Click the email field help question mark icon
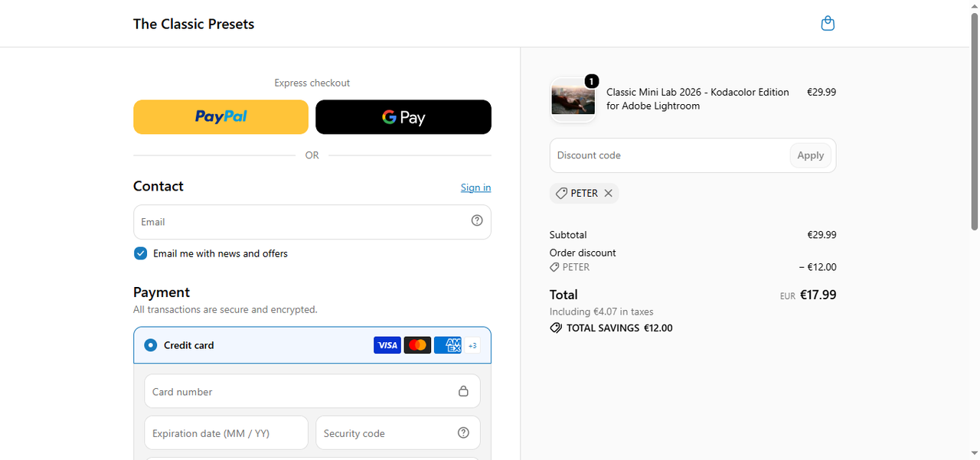980x460 pixels. tap(477, 220)
